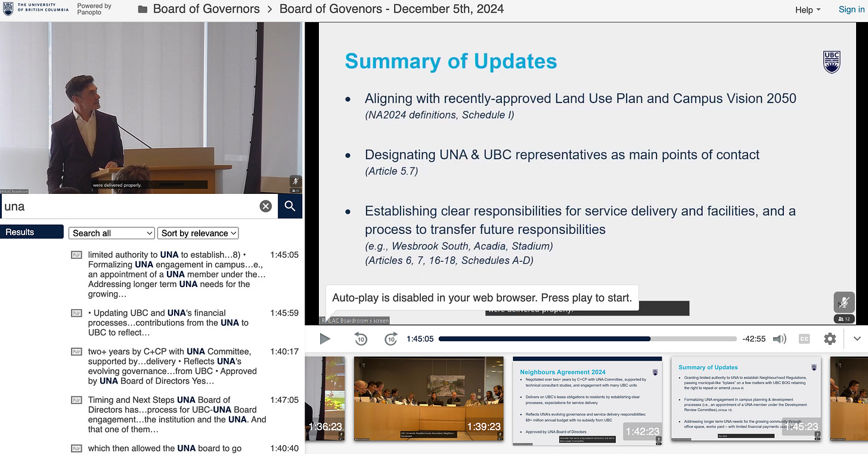Click caption icon beside 1:45:59 result
The height and width of the screenshot is (454, 868).
pos(76,313)
